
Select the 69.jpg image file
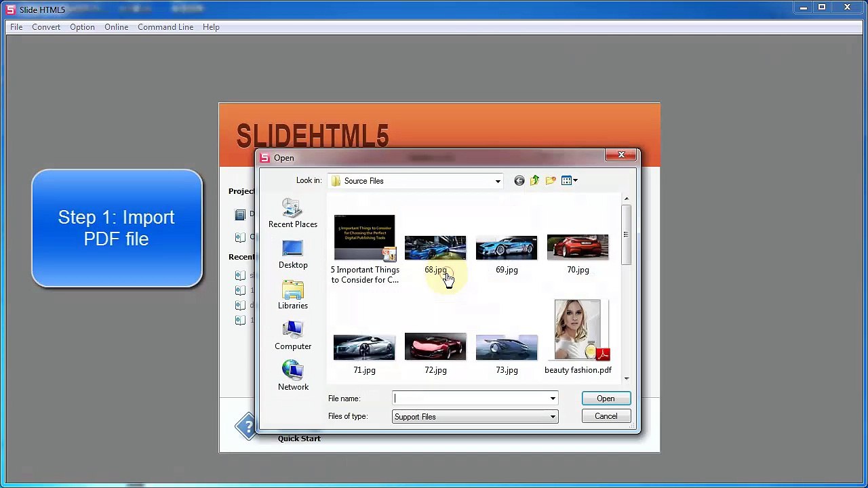coord(507,254)
